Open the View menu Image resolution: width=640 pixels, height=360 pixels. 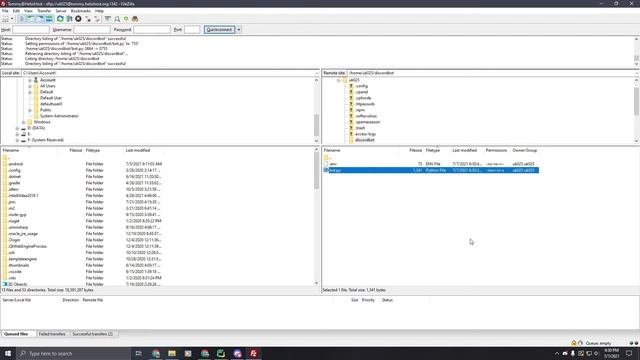coord(28,11)
